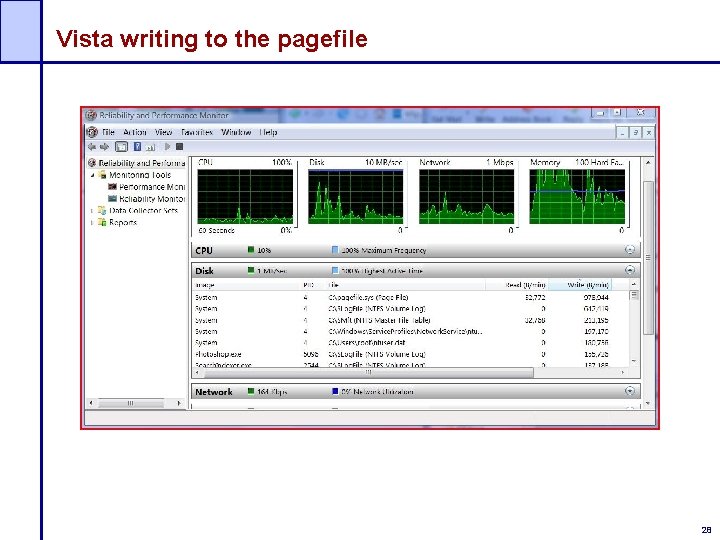Screen dimensions: 720x540
Task: Click the Disk activity graph
Action: click(356, 197)
